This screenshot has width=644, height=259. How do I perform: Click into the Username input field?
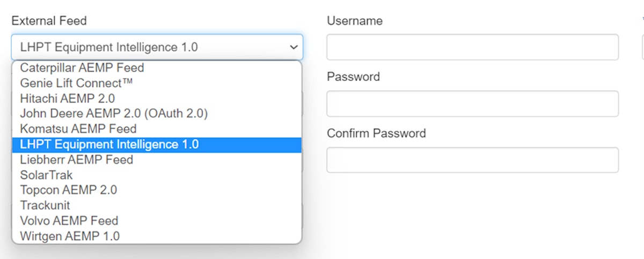click(x=472, y=47)
